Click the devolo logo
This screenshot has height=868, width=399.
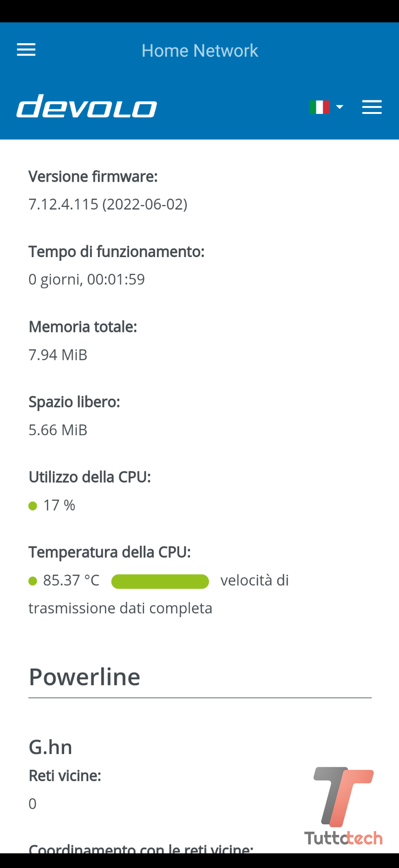tap(87, 106)
